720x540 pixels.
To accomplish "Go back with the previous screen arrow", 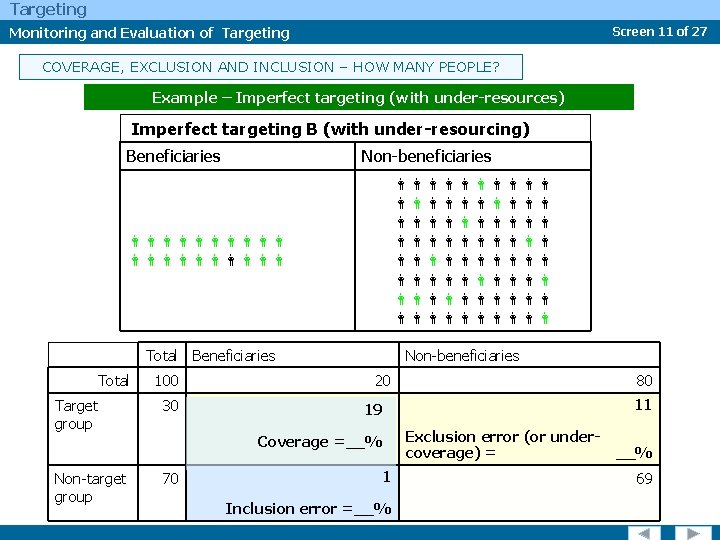I will (x=644, y=533).
